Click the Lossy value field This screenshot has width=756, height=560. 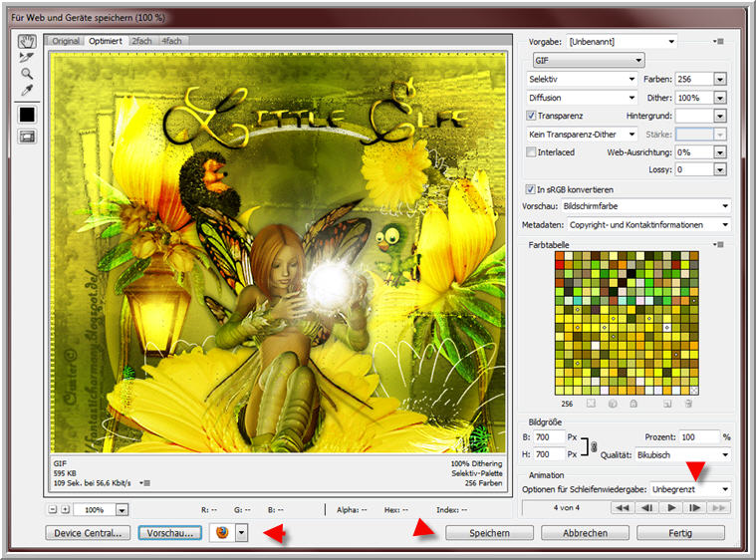[x=694, y=169]
